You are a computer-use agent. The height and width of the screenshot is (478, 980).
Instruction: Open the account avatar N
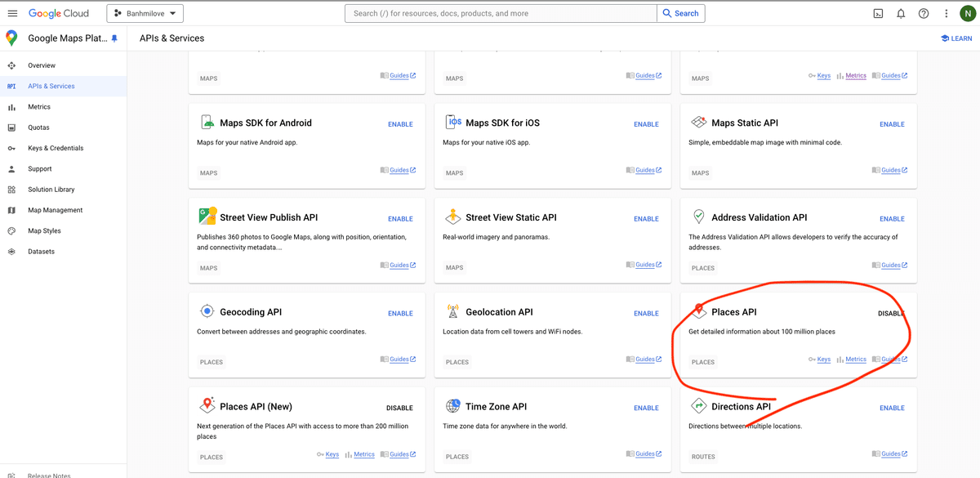point(969,13)
